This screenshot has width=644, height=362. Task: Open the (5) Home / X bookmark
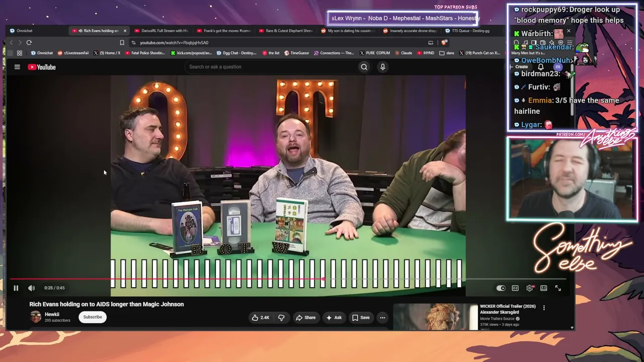(107, 53)
